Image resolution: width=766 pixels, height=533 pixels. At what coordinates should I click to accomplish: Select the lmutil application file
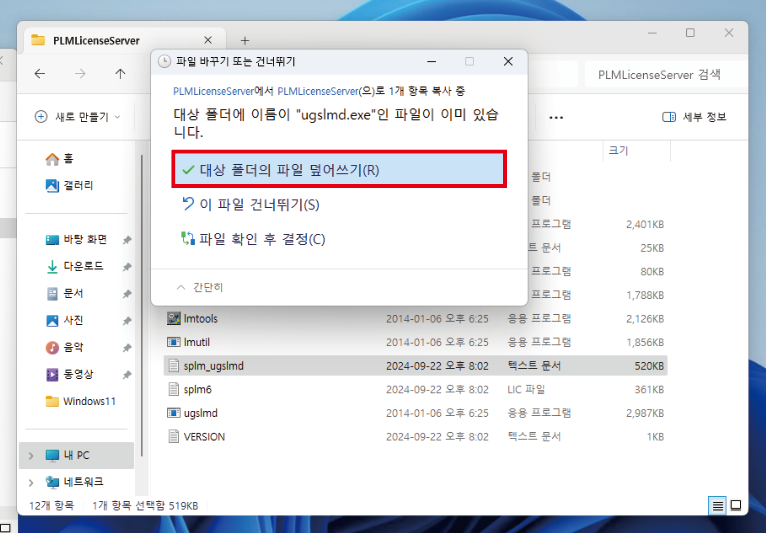[416, 342]
